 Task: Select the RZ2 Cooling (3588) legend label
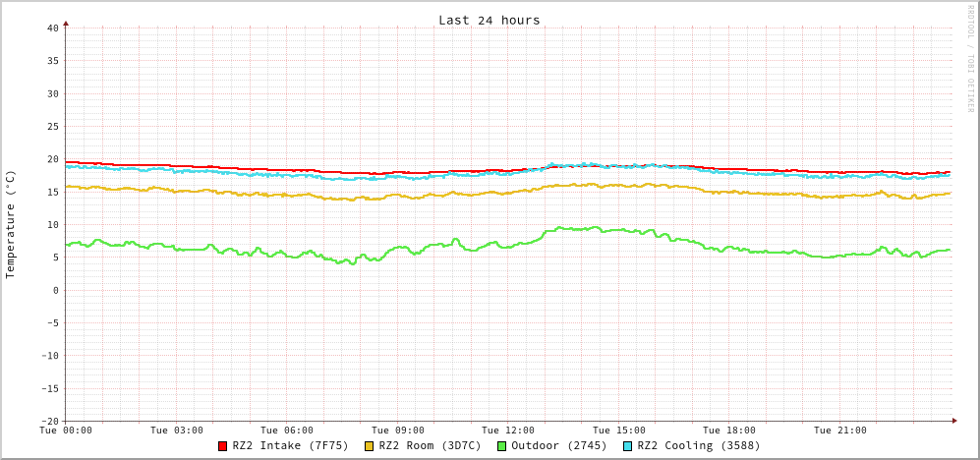698,445
